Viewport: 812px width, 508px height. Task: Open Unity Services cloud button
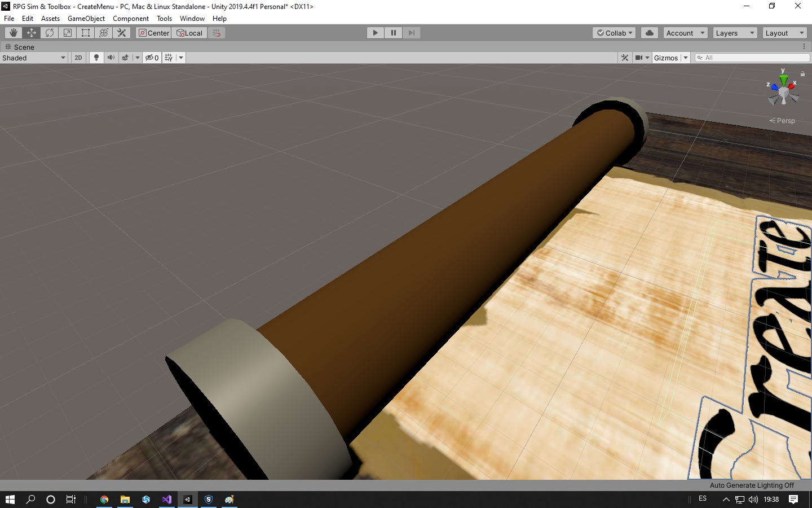coord(650,33)
